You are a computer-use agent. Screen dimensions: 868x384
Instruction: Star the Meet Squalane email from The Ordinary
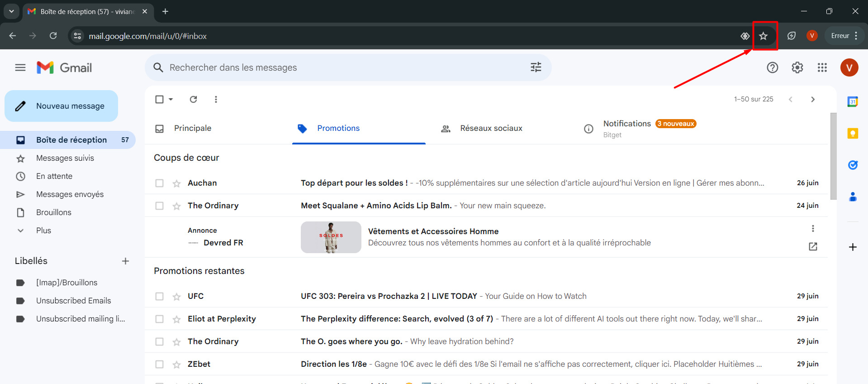coord(176,206)
